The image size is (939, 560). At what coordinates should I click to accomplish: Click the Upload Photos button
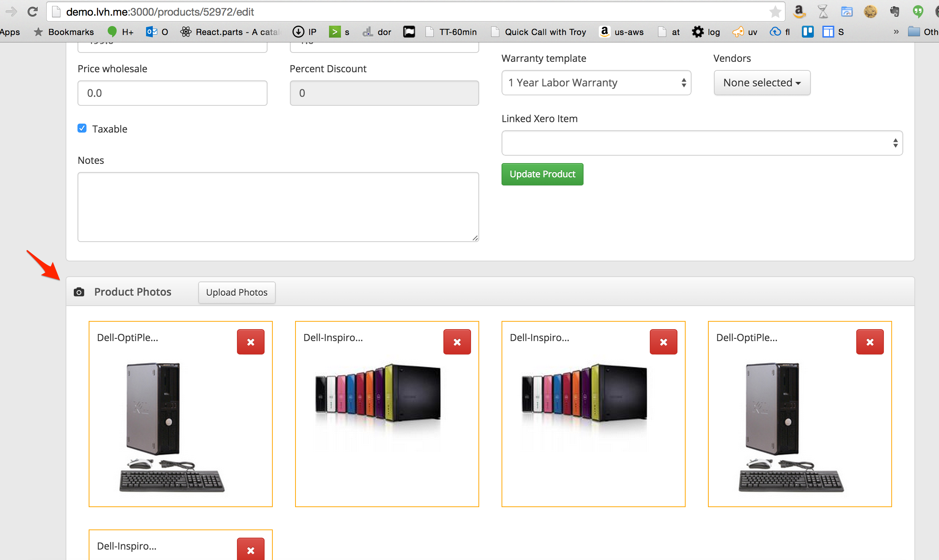click(x=236, y=292)
